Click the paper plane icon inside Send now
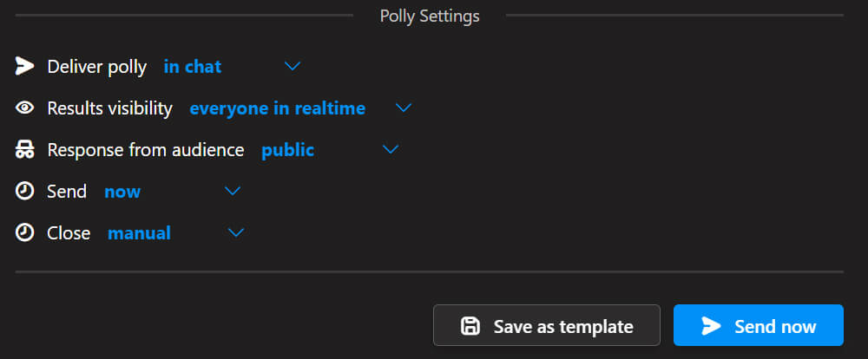This screenshot has width=868, height=359. click(711, 326)
